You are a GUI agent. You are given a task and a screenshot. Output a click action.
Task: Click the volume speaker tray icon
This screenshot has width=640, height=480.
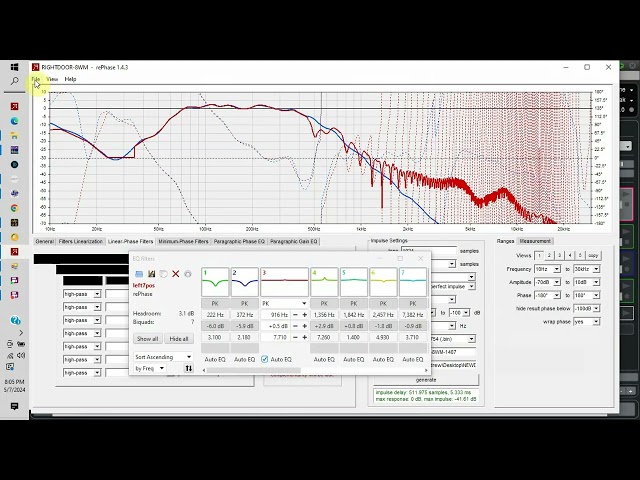point(20,356)
